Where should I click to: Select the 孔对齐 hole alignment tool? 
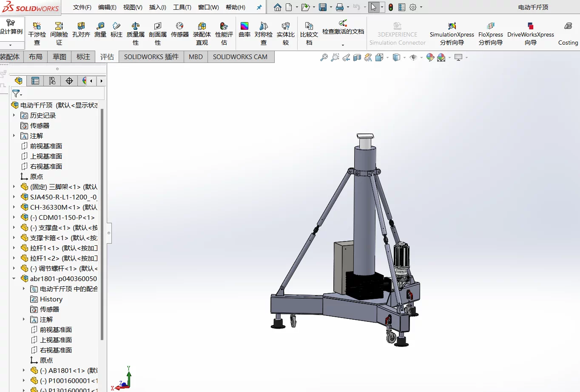(x=81, y=30)
